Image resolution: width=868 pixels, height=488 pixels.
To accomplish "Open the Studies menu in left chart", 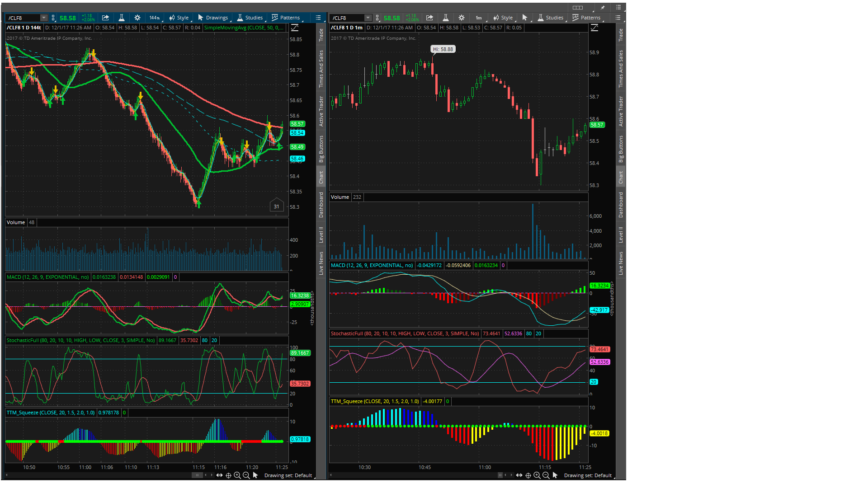I will [x=250, y=18].
